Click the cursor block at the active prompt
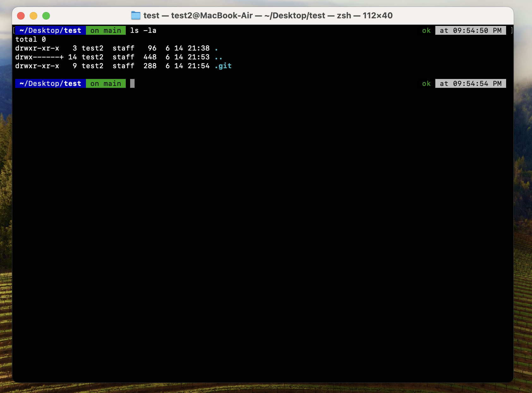 [x=132, y=84]
